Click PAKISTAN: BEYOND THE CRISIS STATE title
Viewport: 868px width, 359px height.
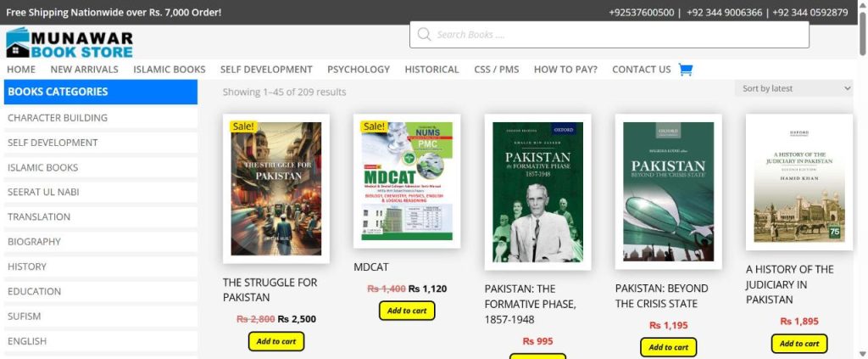pyautogui.click(x=661, y=296)
